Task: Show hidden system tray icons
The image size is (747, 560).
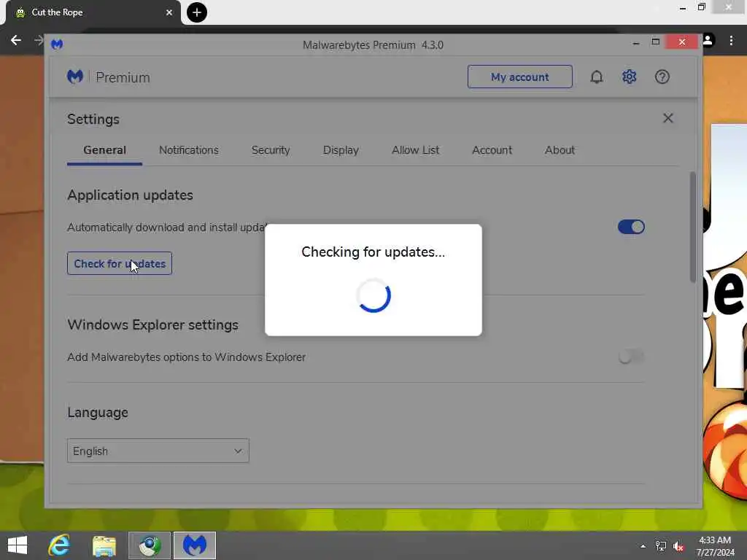Action: (x=643, y=545)
